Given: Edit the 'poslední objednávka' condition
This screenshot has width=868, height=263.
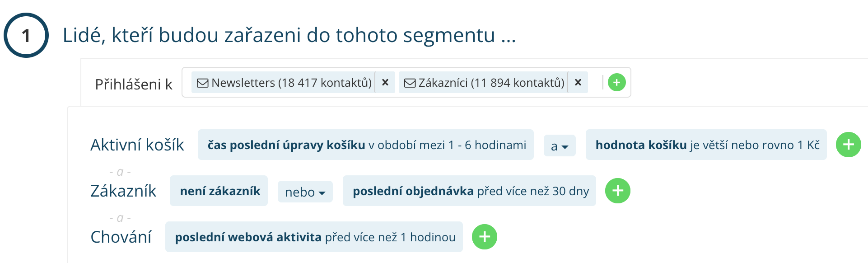Looking at the screenshot, I should click(x=469, y=191).
